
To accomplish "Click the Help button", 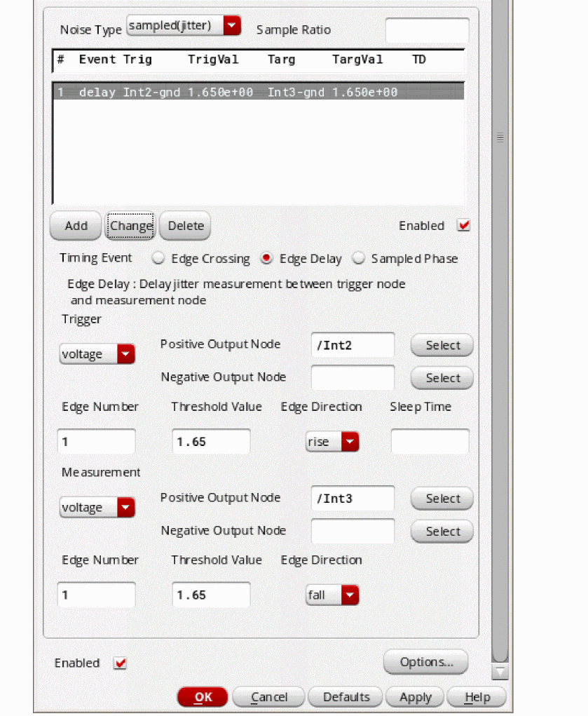I will click(477, 697).
